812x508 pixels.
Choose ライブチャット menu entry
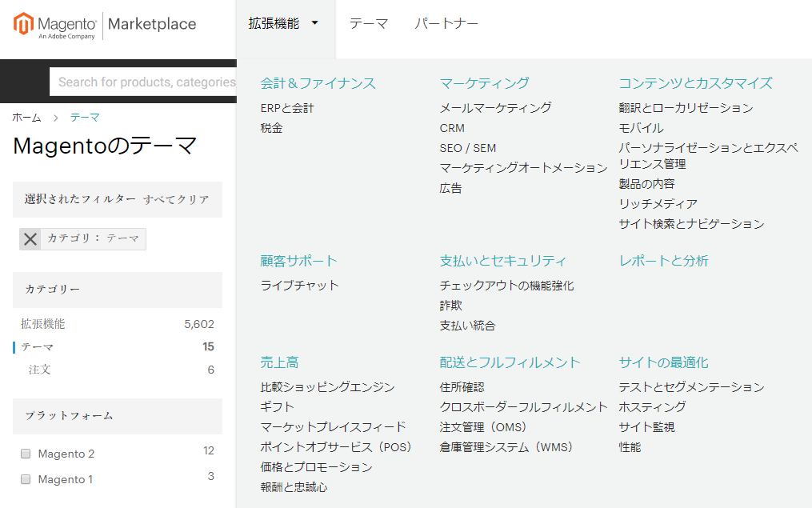(x=299, y=286)
